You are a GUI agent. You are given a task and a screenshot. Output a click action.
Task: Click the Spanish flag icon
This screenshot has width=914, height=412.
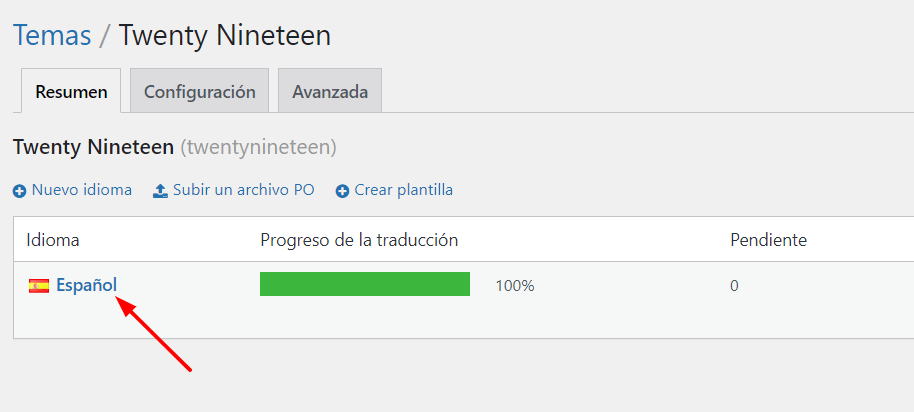pos(39,286)
